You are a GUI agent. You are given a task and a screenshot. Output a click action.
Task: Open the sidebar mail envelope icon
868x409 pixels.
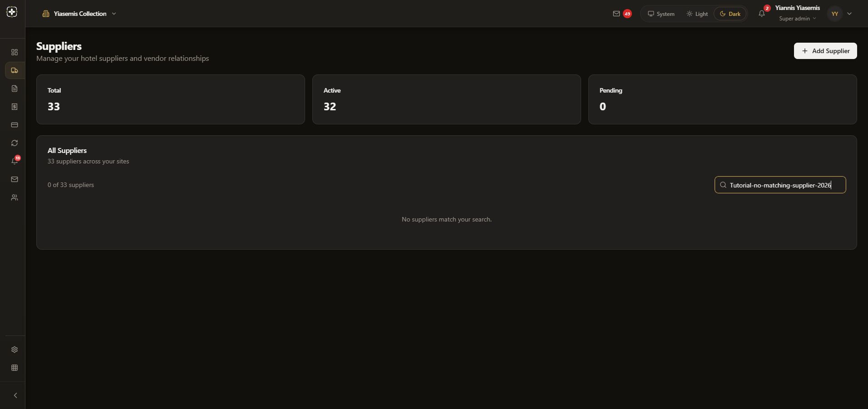point(15,179)
